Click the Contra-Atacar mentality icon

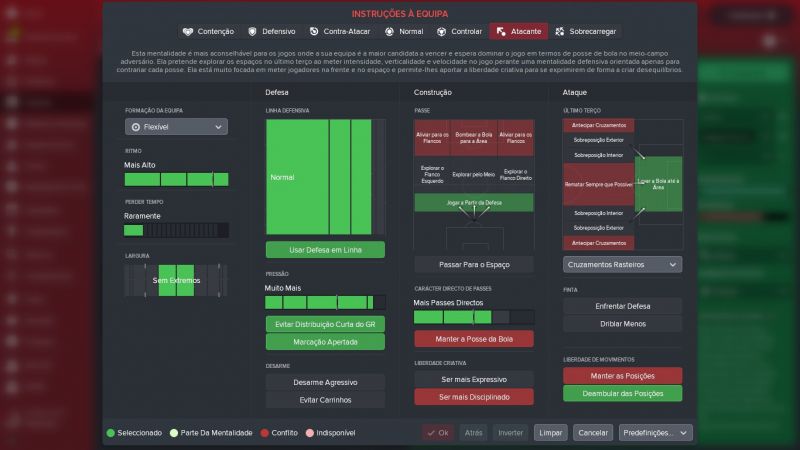point(314,32)
